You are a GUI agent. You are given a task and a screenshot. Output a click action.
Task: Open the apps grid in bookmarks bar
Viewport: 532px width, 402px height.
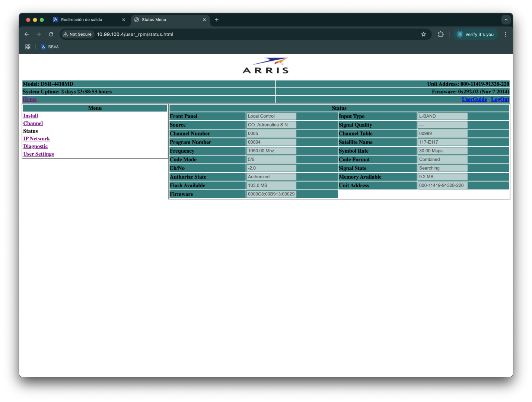point(28,47)
